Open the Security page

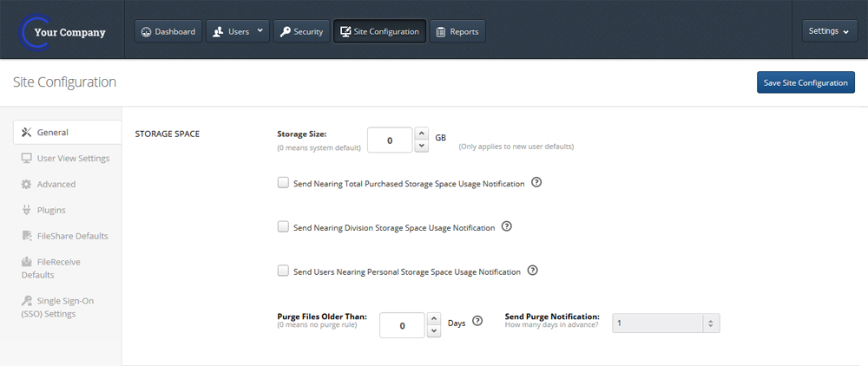click(x=302, y=31)
